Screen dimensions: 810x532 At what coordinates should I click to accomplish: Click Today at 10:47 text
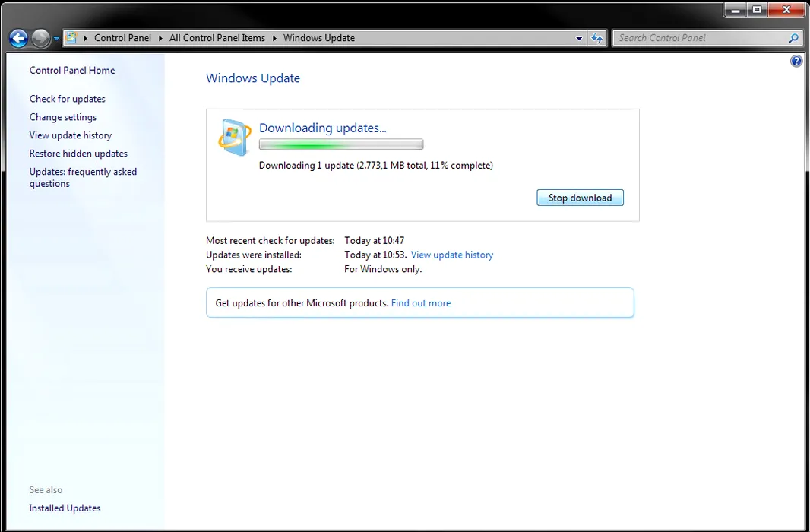(374, 241)
